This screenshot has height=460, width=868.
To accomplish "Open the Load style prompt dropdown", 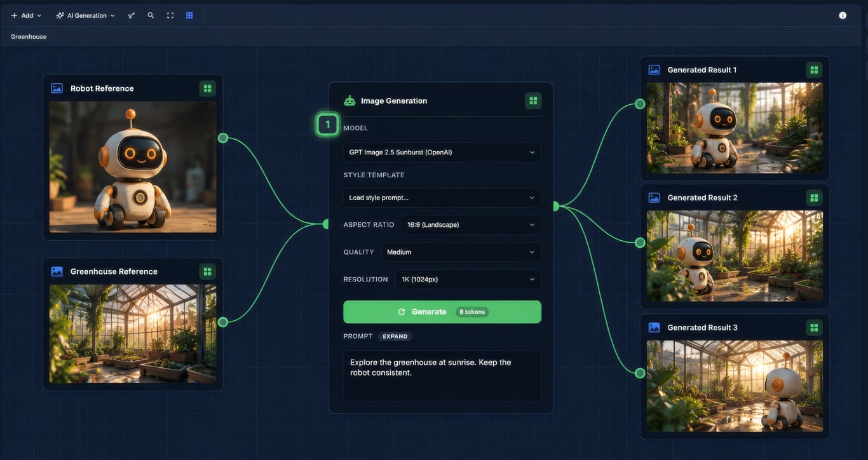I will coord(442,198).
